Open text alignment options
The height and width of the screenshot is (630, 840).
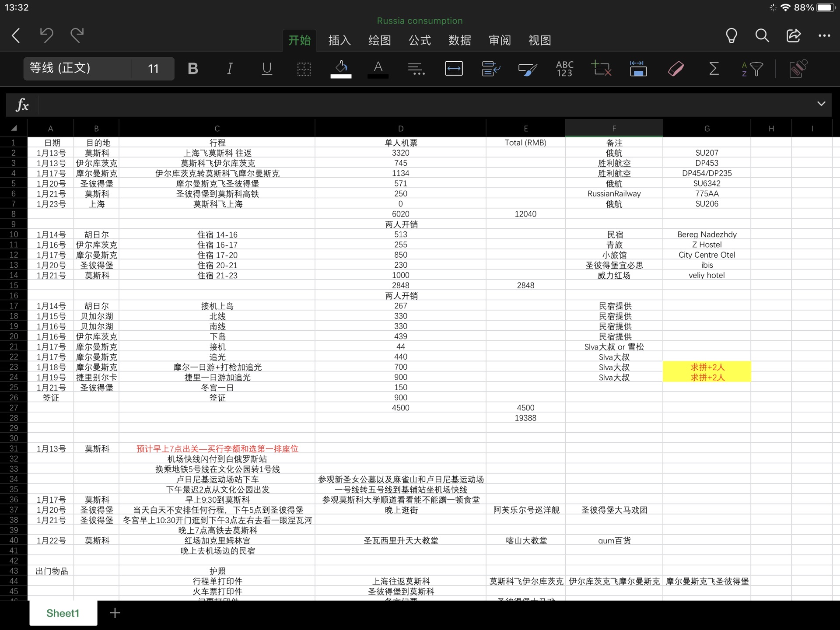pos(416,69)
